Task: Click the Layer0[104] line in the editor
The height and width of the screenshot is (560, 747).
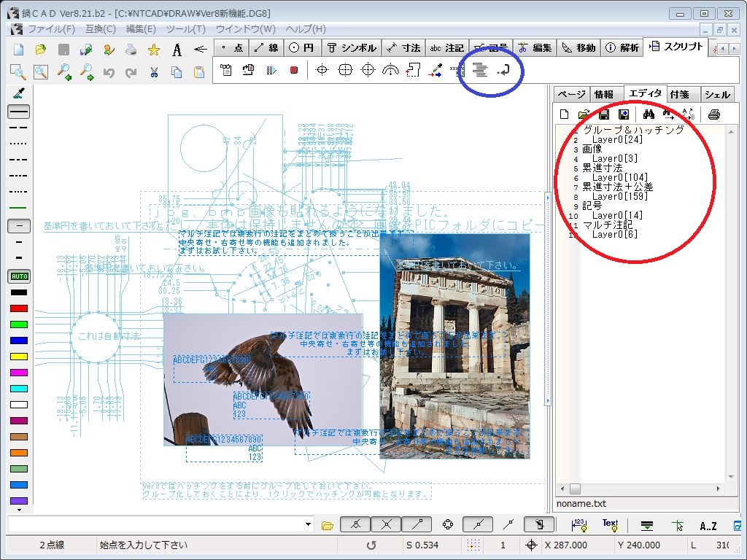Action: [620, 178]
